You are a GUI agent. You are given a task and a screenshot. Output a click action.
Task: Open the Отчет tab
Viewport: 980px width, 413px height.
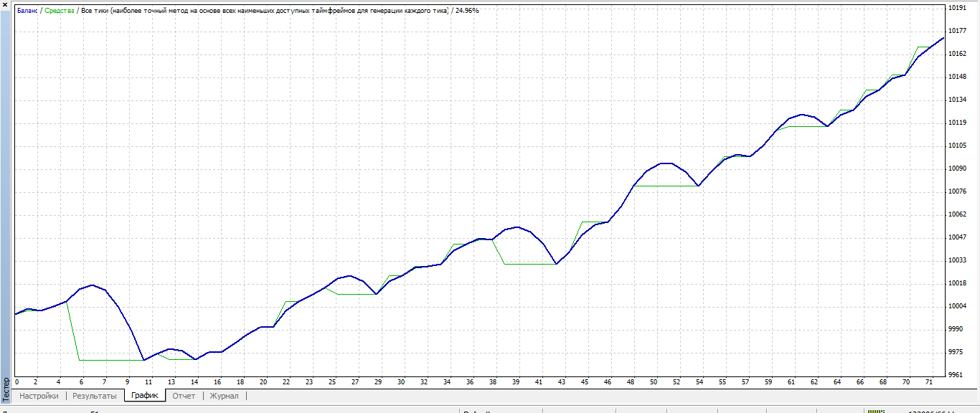(184, 396)
